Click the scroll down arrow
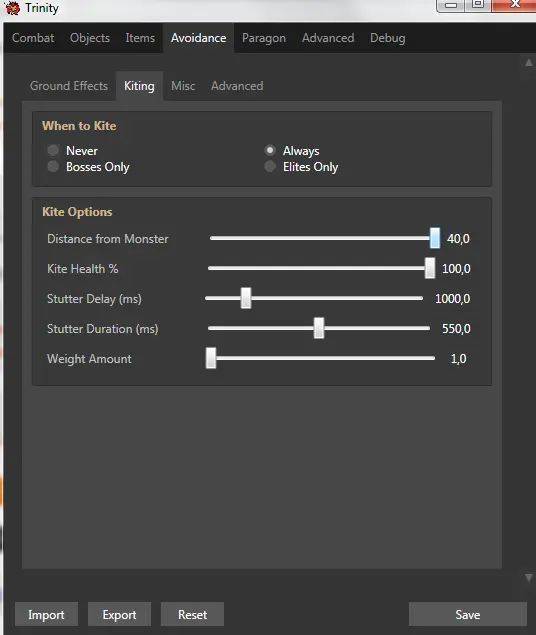 tap(529, 577)
